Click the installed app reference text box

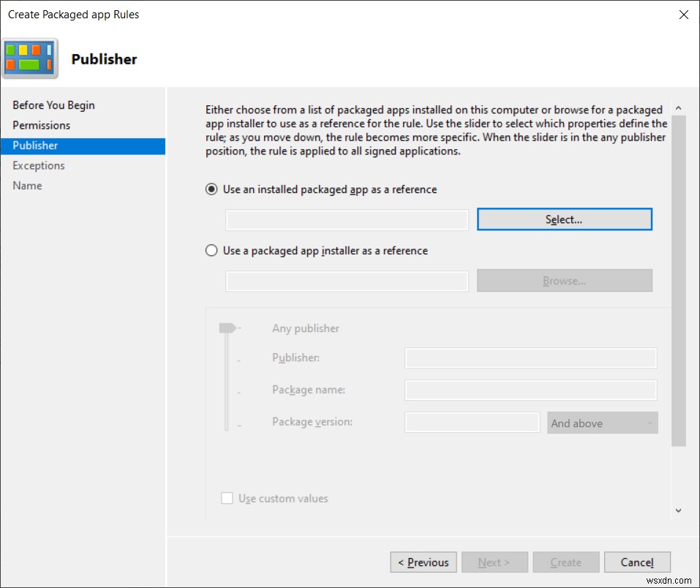(x=347, y=219)
